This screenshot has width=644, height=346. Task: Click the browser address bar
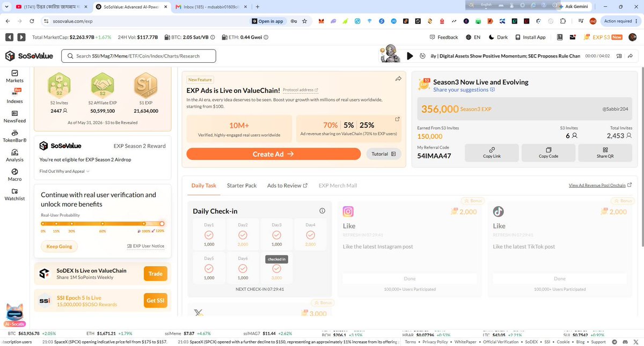pos(145,21)
